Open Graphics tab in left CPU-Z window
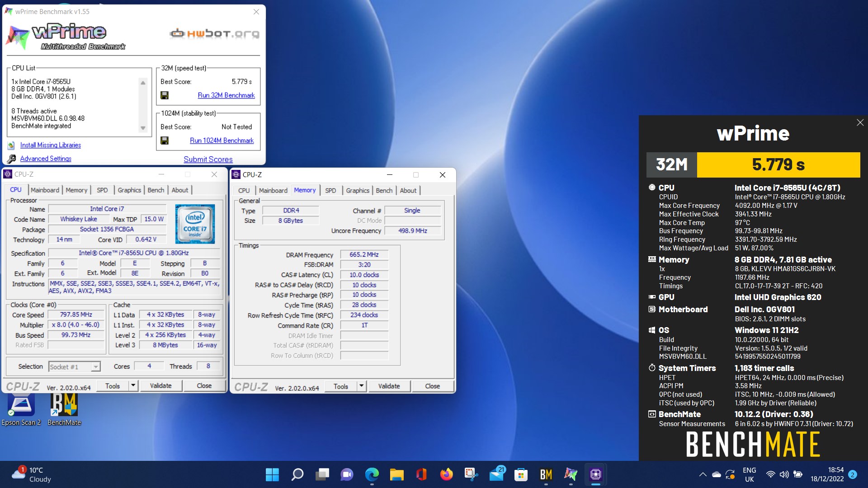 pyautogui.click(x=129, y=190)
